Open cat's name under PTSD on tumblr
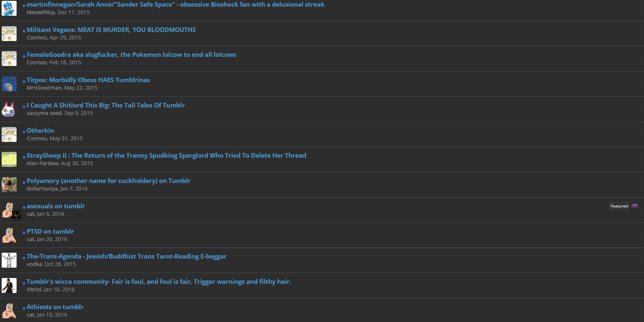The height and width of the screenshot is (322, 644). (x=31, y=239)
